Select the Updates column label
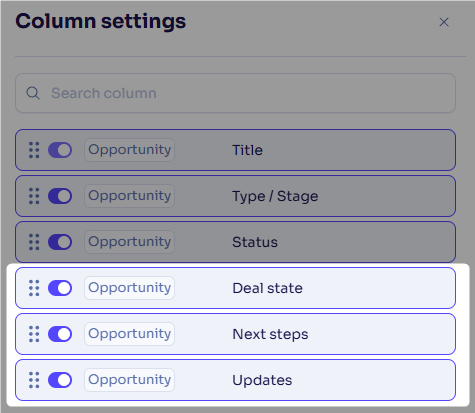 click(262, 380)
